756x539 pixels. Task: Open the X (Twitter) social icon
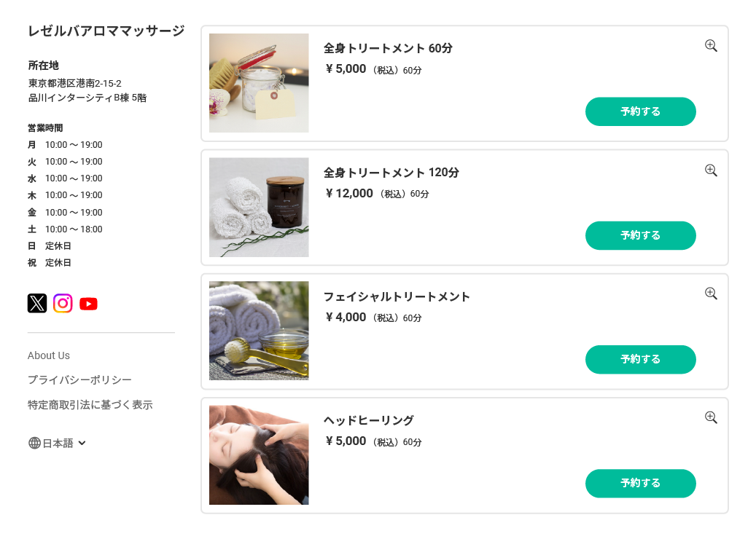tap(37, 303)
